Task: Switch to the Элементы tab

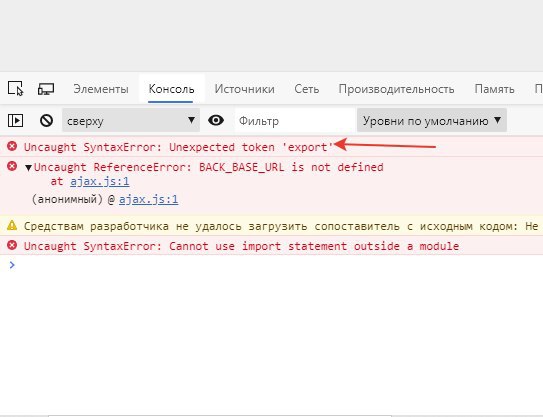Action: (x=101, y=89)
